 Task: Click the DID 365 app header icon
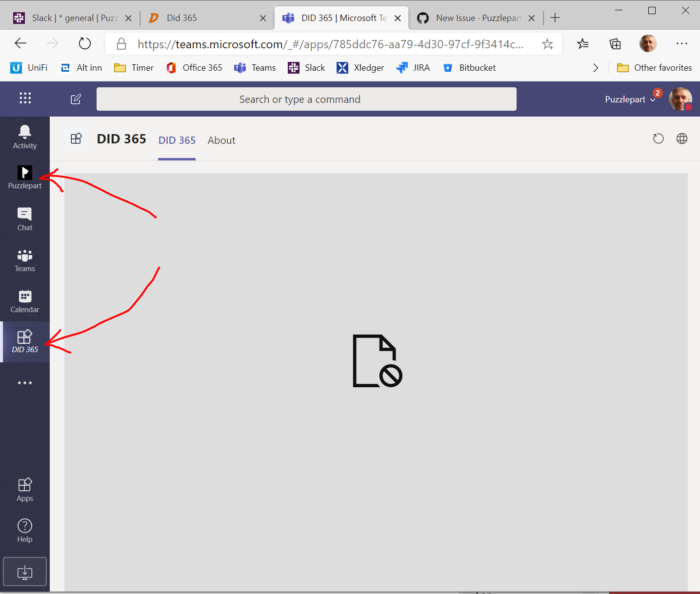pos(77,139)
